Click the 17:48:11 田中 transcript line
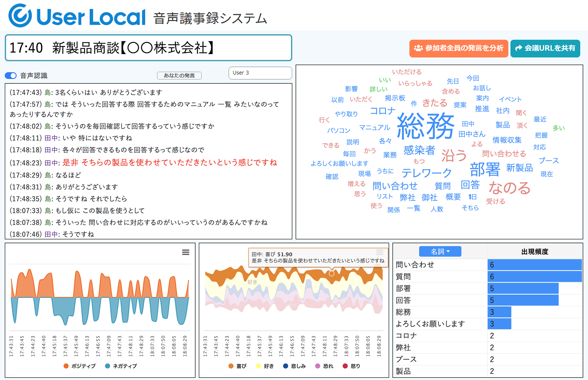 click(x=71, y=138)
